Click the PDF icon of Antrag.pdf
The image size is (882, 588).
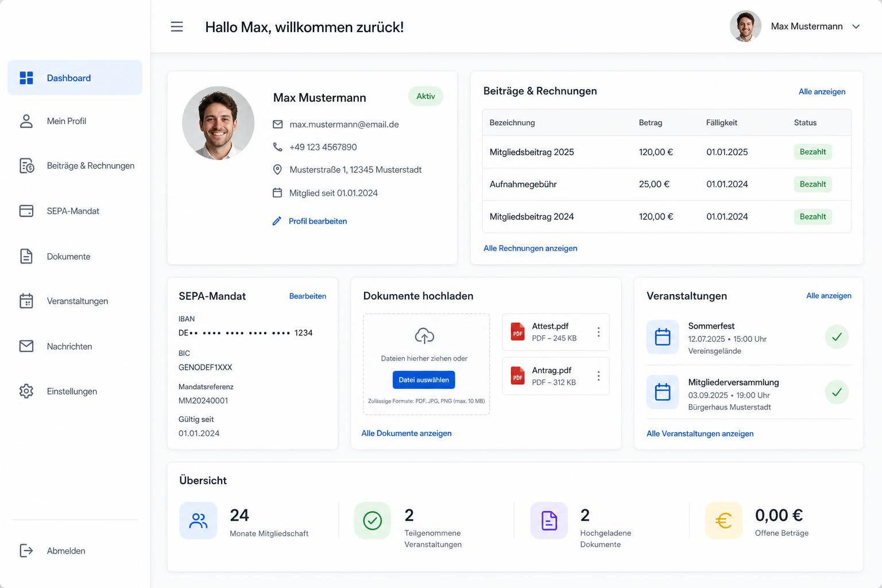pos(518,376)
